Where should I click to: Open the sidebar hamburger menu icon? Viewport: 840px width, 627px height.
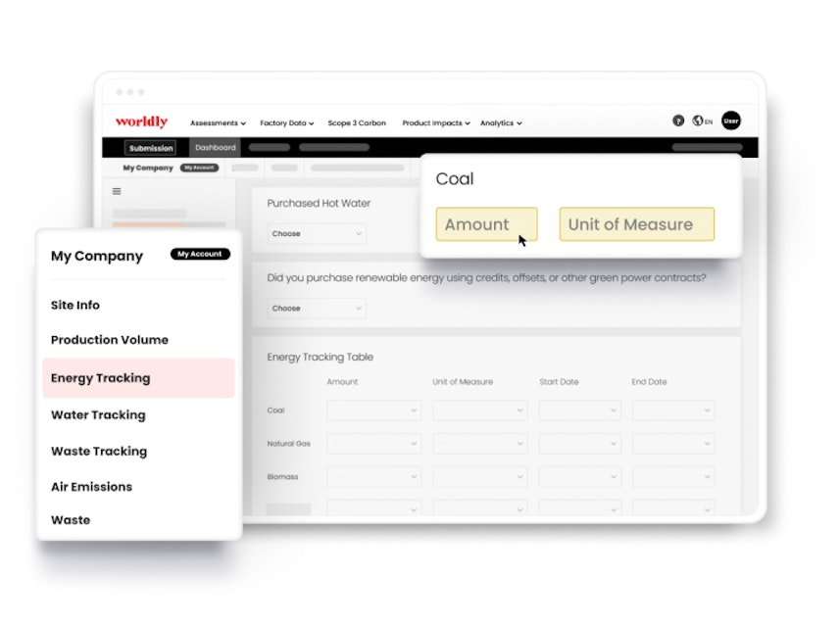117,191
